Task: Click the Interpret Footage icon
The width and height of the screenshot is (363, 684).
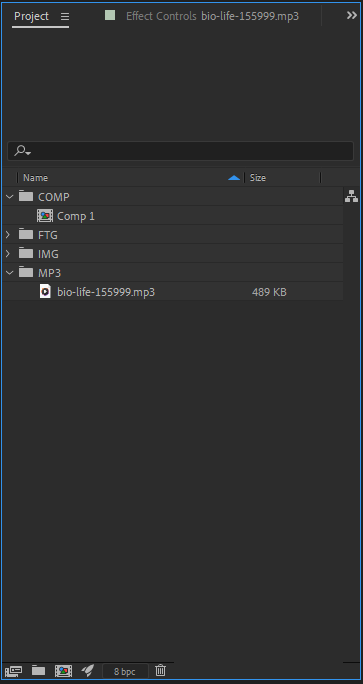Action: 14,670
